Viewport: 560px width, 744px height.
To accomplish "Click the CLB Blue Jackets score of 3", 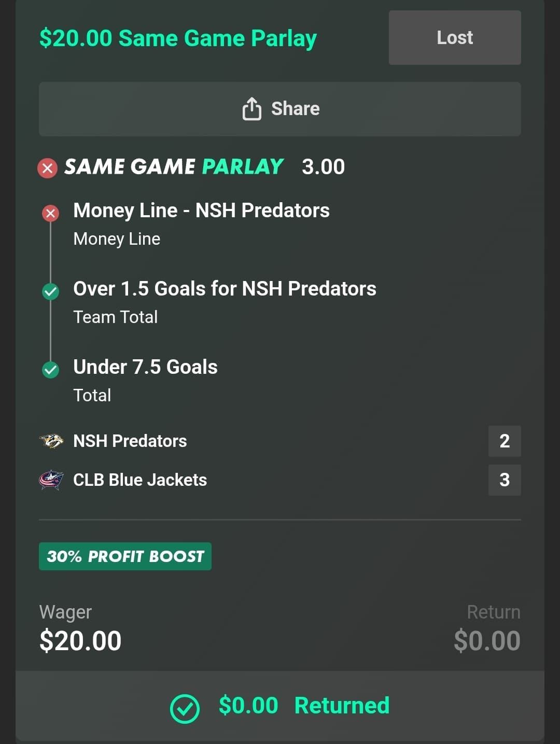I will click(x=505, y=480).
